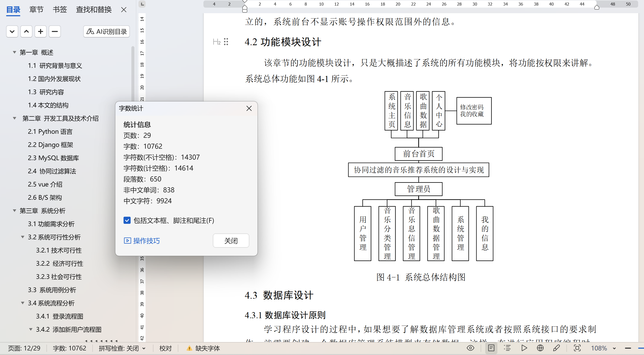Click the fit-page zoom icon in status bar
The image size is (644, 355).
point(577,348)
